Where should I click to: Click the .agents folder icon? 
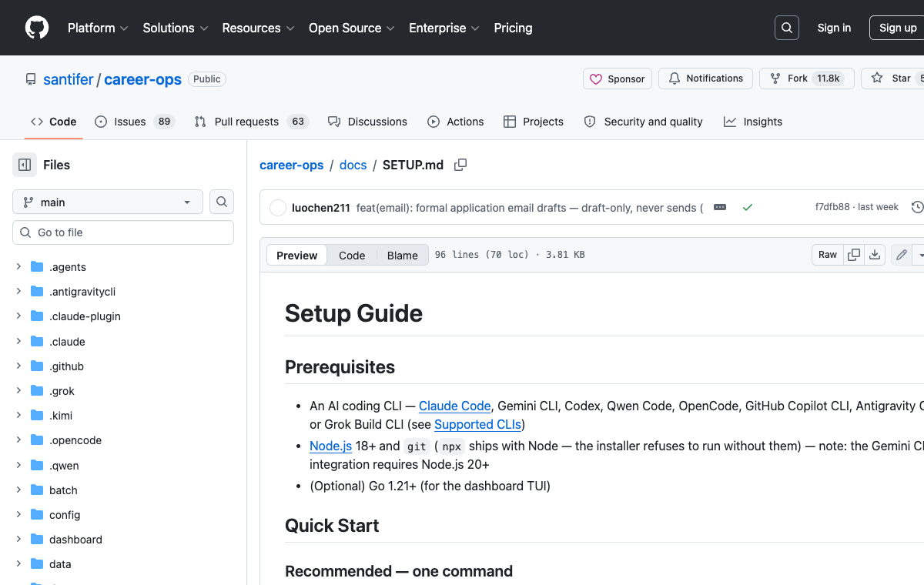click(37, 267)
